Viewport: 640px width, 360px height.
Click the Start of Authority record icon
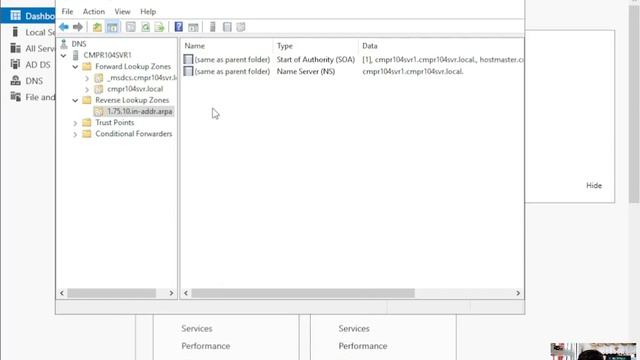tap(188, 60)
